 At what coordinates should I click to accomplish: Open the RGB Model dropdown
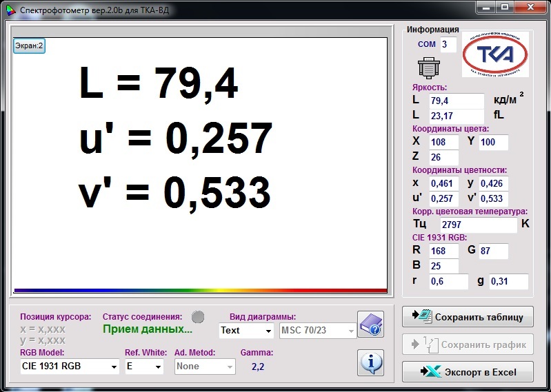(70, 367)
